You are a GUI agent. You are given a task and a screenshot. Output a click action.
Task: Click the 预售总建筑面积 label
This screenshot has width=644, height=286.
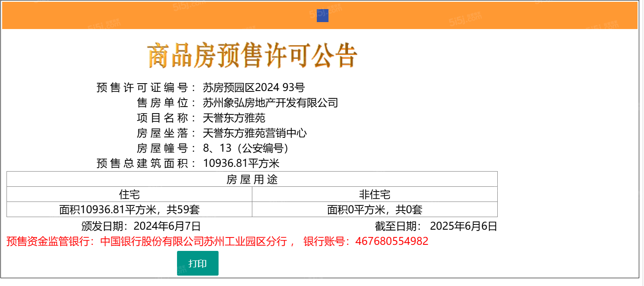click(146, 163)
